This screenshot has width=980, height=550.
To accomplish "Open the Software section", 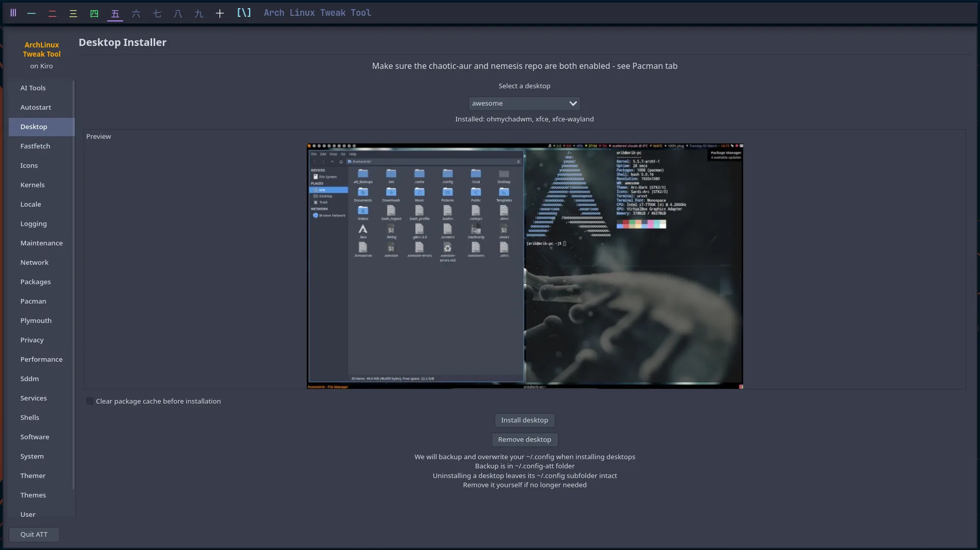I will point(41,437).
